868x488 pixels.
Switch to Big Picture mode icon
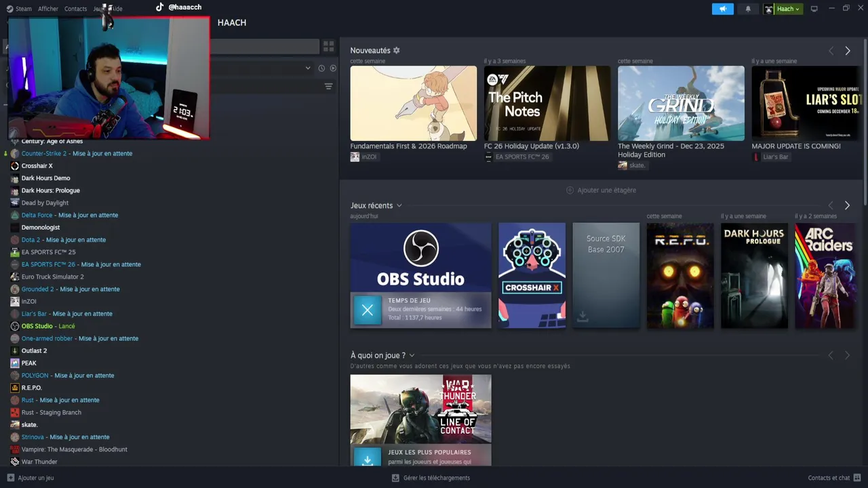point(814,9)
